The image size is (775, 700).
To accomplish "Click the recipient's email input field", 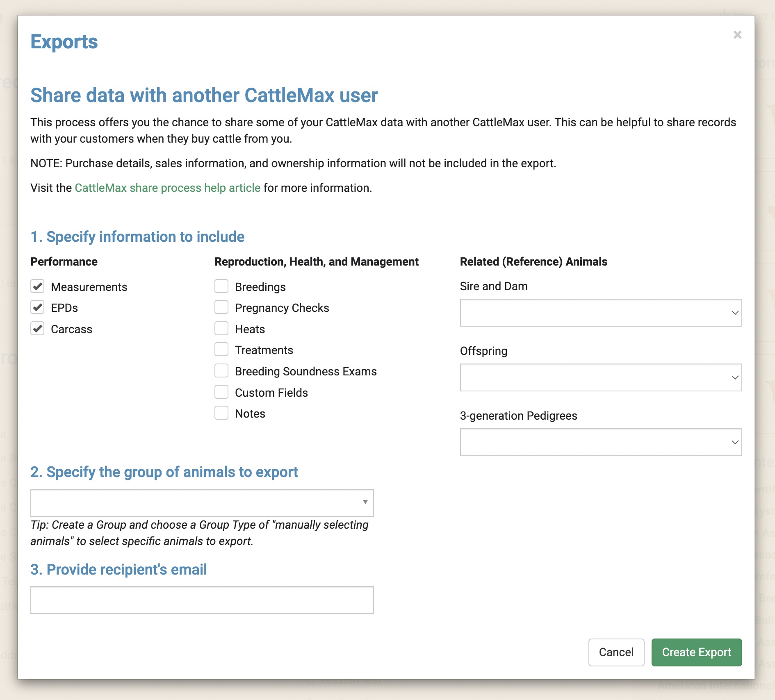I will coord(202,600).
